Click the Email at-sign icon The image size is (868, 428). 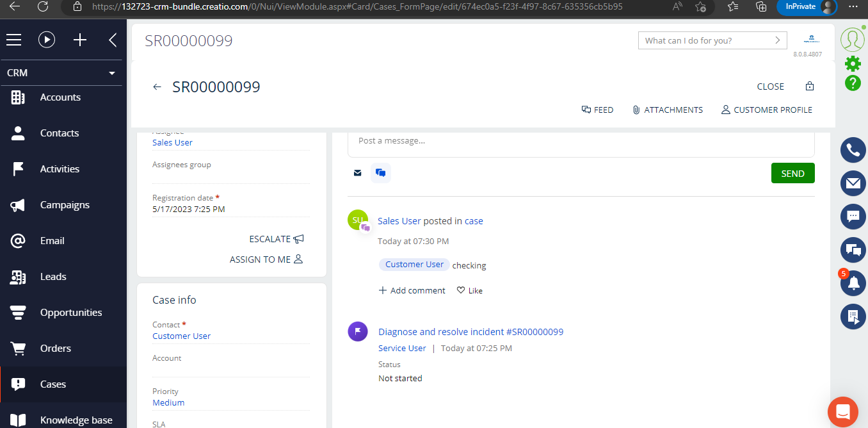point(18,241)
